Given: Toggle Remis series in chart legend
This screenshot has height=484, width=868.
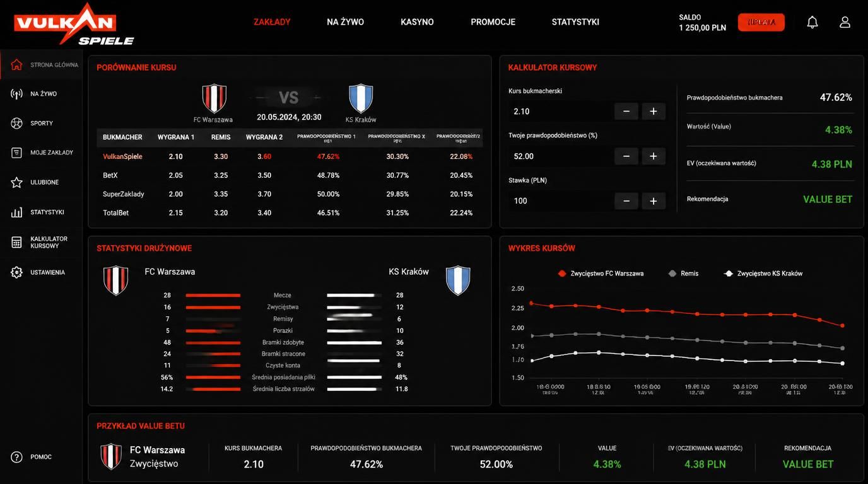Looking at the screenshot, I should coord(683,274).
